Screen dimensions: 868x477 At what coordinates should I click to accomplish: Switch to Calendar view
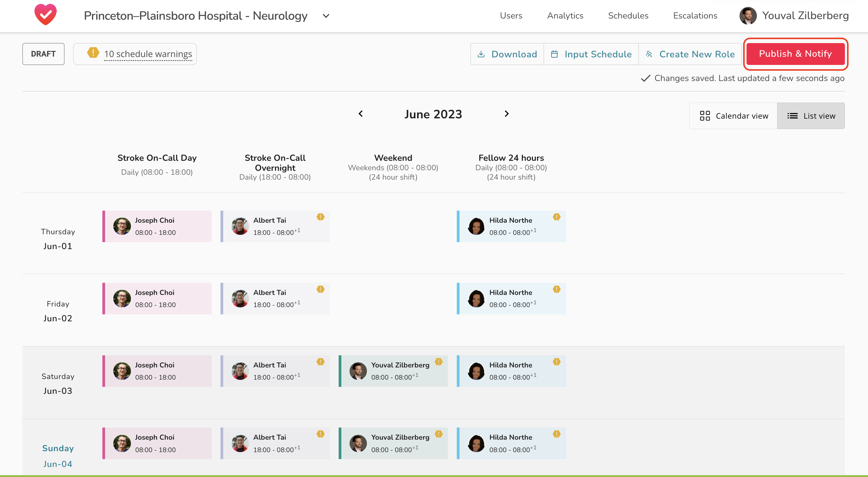(733, 116)
